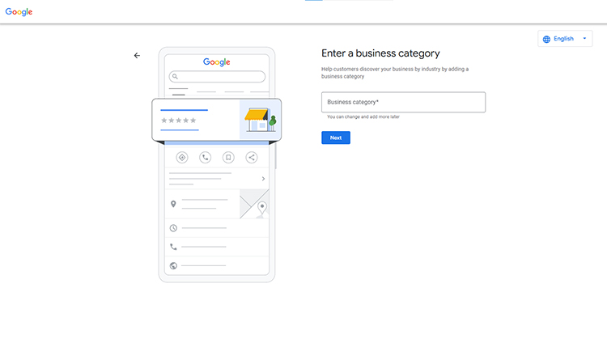Click the phone call icon in the circle row
Image resolution: width=607 pixels, height=364 pixels.
[x=206, y=158]
